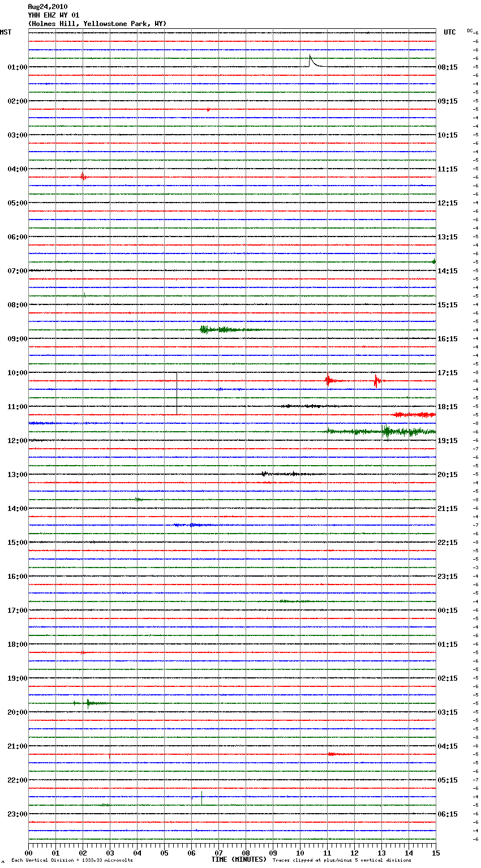Click the "10:00" MST hour label
The image size is (481, 868).
pos(18,373)
